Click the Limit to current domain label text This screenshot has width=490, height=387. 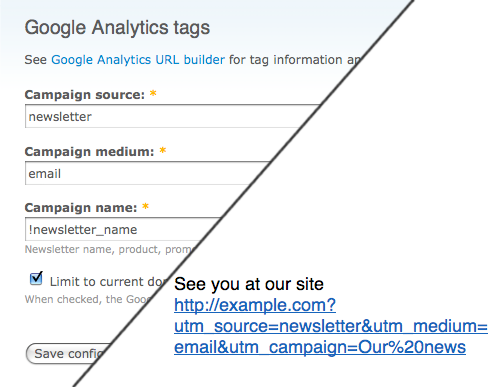107,282
